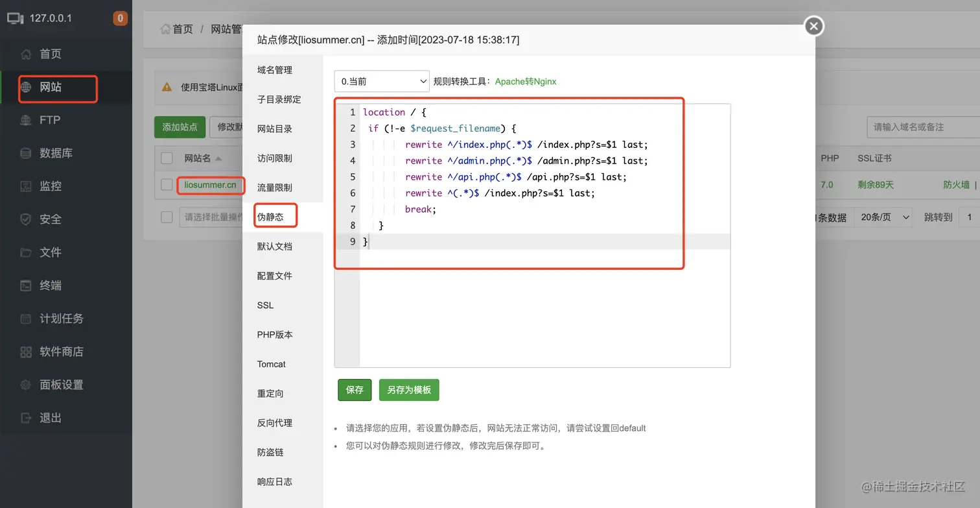This screenshot has width=980, height=508.
Task: Click the 添加站点 button
Action: pyautogui.click(x=180, y=127)
